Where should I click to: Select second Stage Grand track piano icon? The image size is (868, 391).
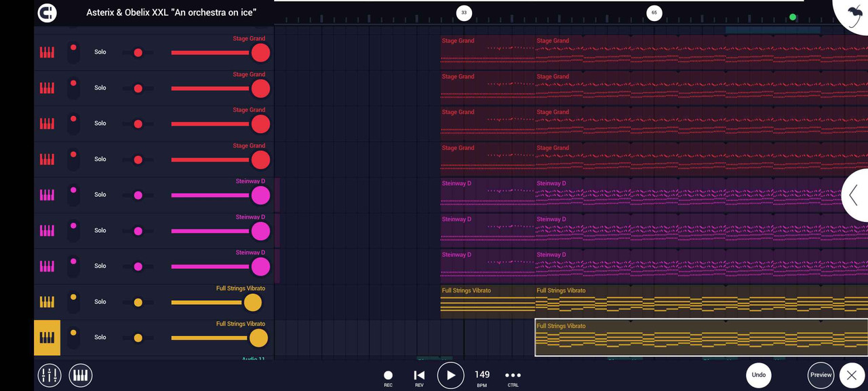tap(47, 88)
